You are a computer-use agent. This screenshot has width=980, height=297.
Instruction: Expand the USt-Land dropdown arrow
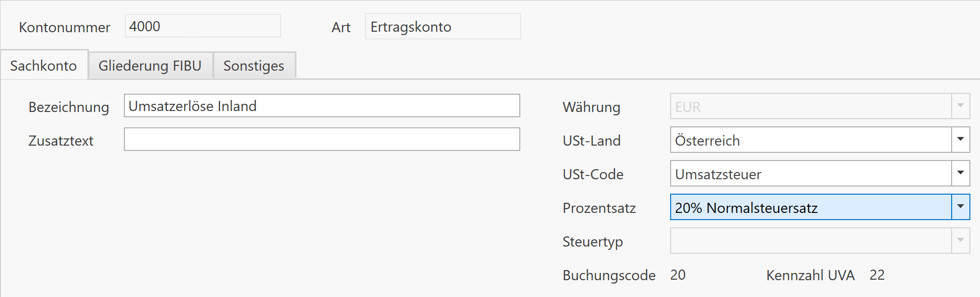(x=960, y=140)
